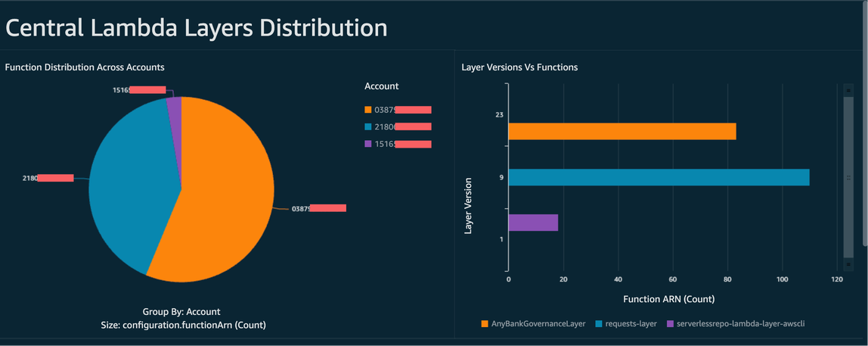Viewport: 868px width, 346px height.
Task: Click the Central Lambda Layers Distribution heading
Action: 197,28
